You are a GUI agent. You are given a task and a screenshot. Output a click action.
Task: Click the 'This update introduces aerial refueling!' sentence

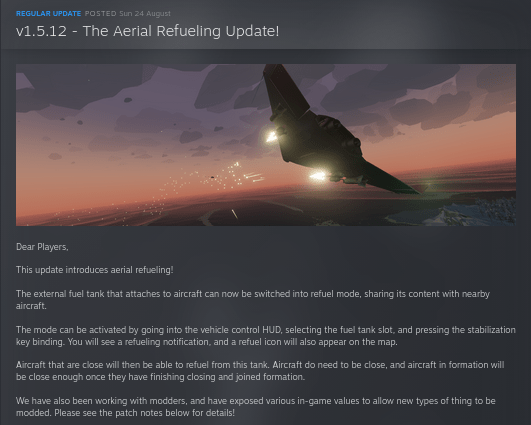(94, 270)
